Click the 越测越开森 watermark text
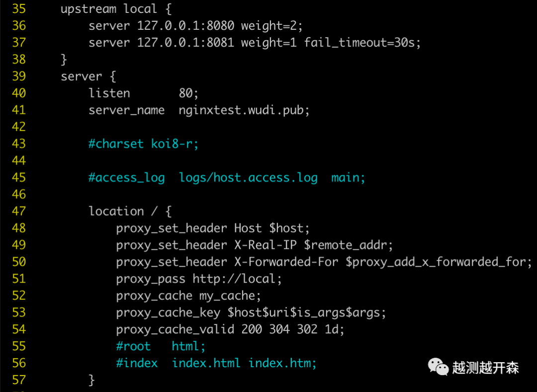This screenshot has width=537, height=392. point(485,368)
